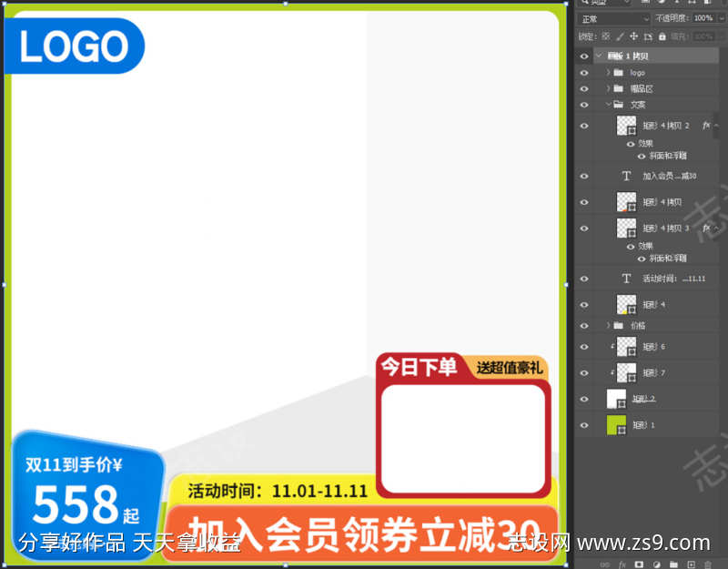This screenshot has width=728, height=569.
Task: Click the fx icon on layer 矩形 4 拷贝 2
Action: pos(705,126)
